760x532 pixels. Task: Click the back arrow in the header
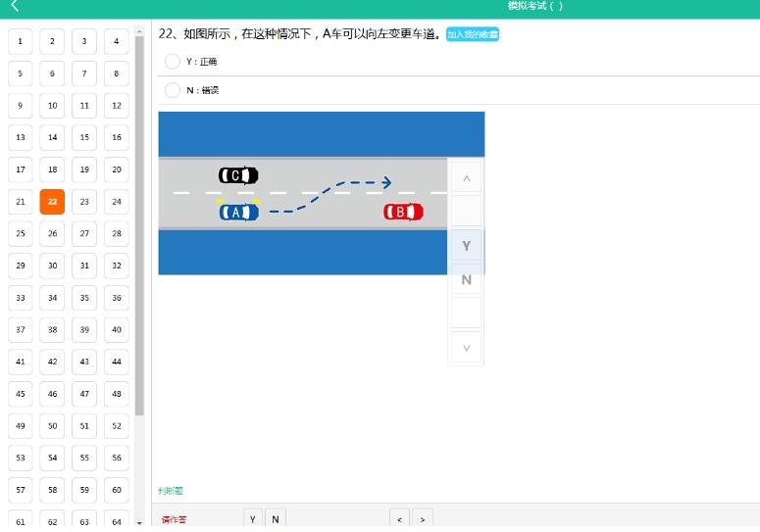[14, 7]
